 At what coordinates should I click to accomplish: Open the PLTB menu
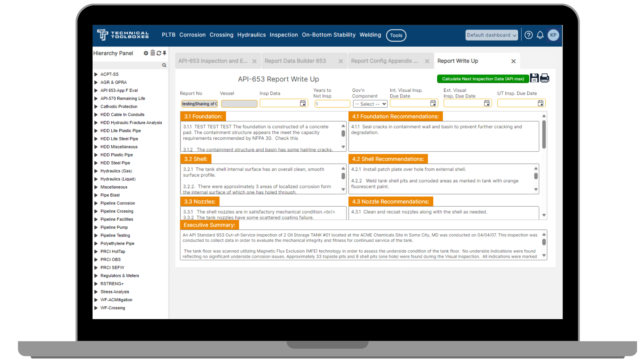(168, 35)
